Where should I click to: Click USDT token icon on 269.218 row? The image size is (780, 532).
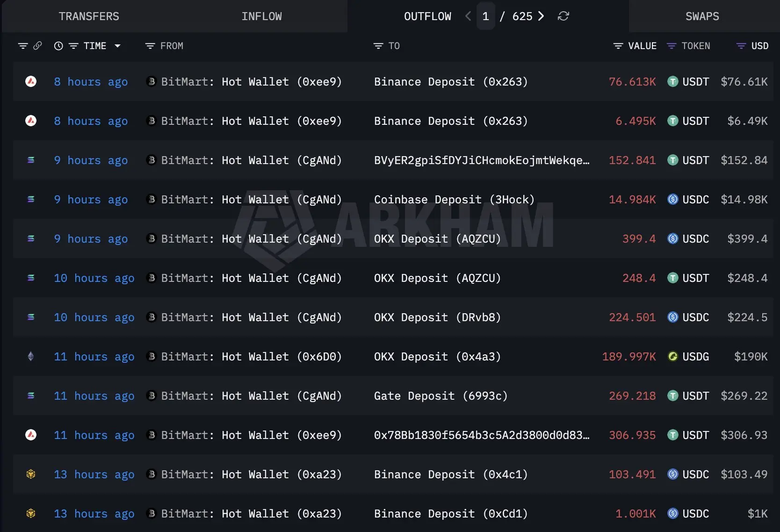[x=672, y=395]
